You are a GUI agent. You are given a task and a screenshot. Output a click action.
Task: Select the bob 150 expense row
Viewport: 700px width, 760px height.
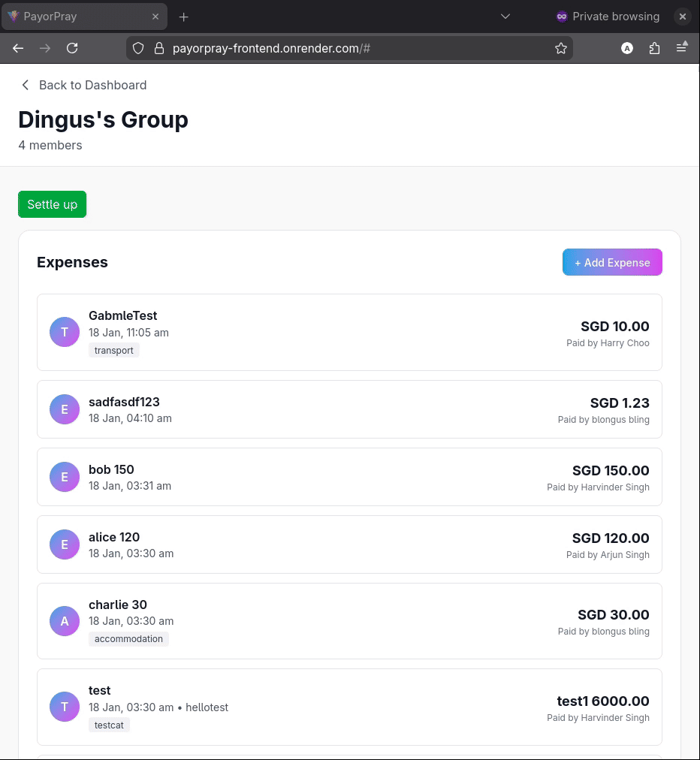(349, 477)
